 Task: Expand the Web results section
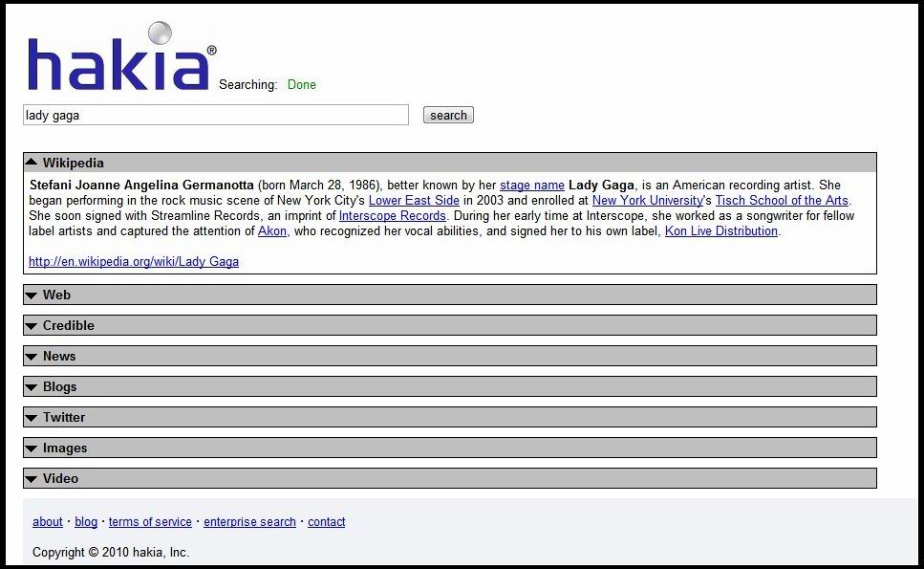[450, 295]
